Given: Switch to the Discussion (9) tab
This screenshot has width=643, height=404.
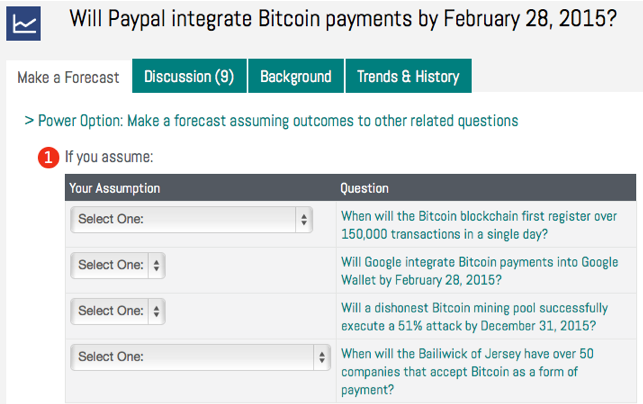Looking at the screenshot, I should point(189,76).
